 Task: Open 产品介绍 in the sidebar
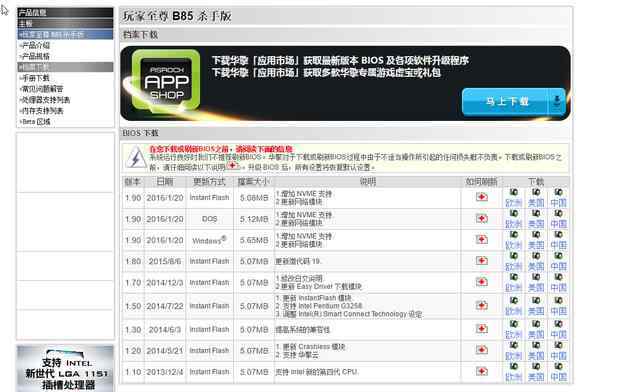[35, 45]
